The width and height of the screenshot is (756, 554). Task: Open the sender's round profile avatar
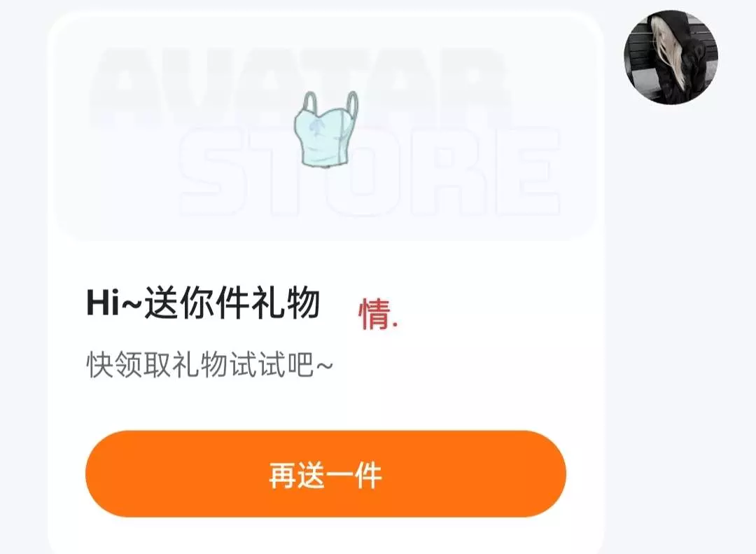click(x=671, y=57)
